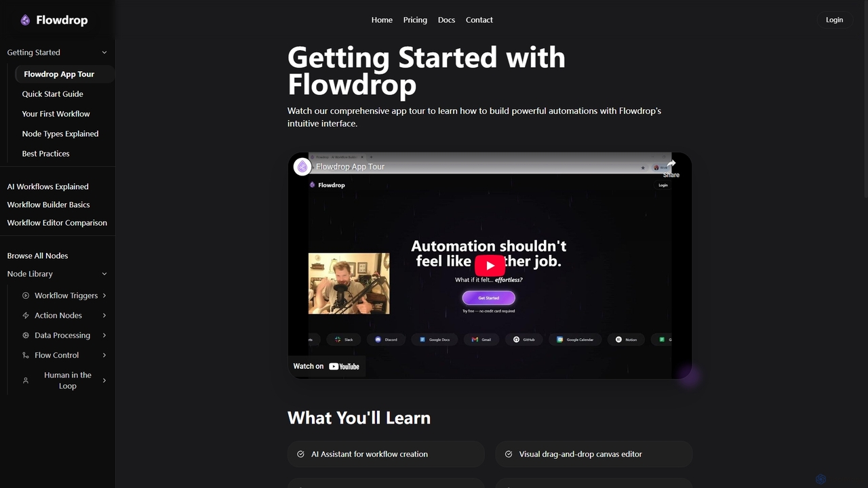The height and width of the screenshot is (488, 868).
Task: Click the Visual drag-and-drop canvas editor card
Action: tap(594, 454)
